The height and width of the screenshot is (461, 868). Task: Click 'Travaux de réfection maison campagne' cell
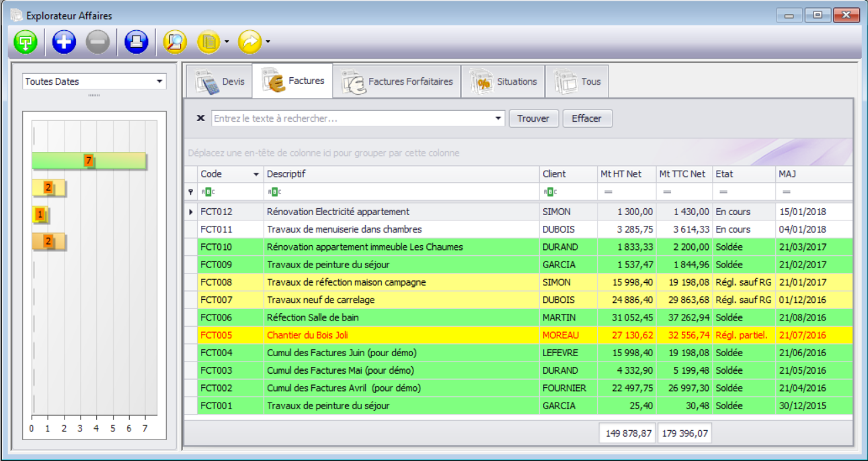[401, 282]
